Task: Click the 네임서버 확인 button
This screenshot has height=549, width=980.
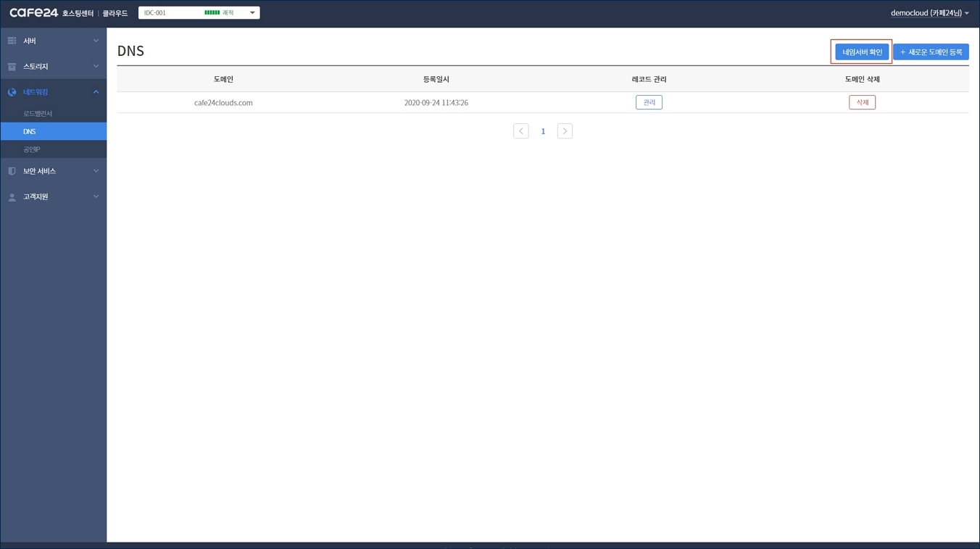Action: click(x=862, y=52)
